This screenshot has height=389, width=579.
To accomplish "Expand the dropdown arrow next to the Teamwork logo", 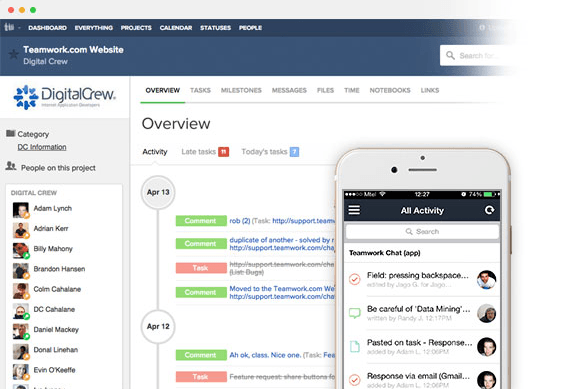I will pyautogui.click(x=19, y=28).
